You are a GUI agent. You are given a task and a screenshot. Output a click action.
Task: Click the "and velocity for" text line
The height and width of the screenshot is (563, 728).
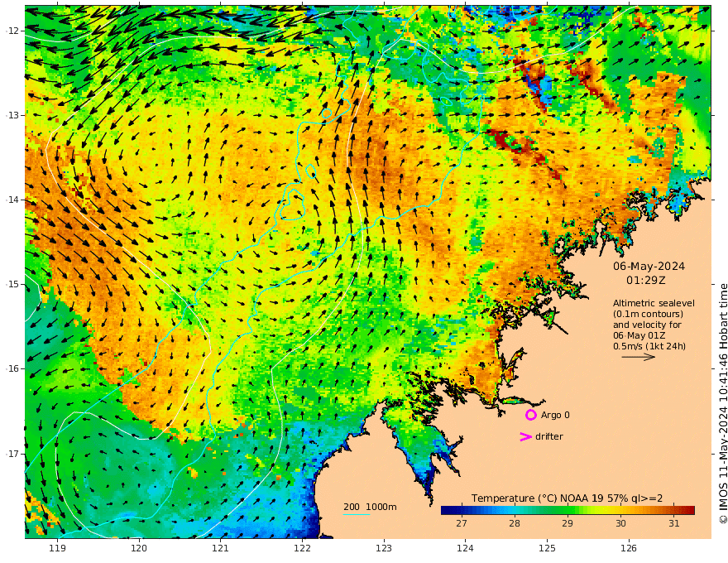(x=647, y=325)
